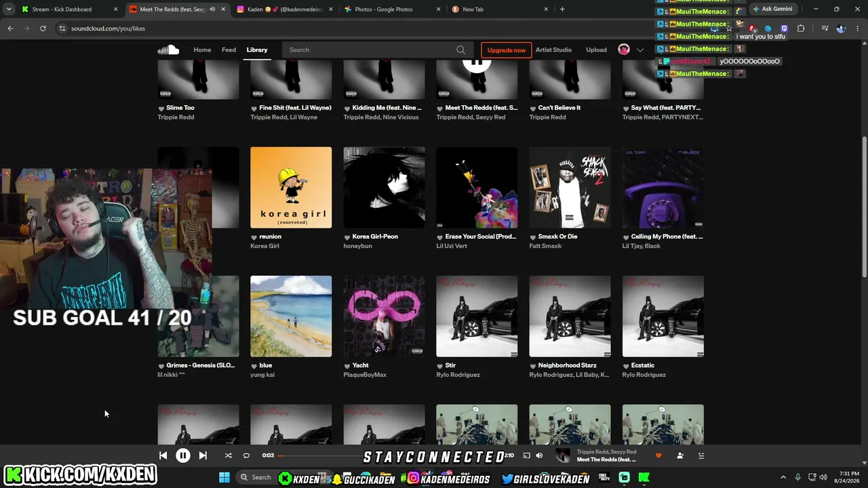Open the Windows Start menu
The image size is (868, 488).
(224, 478)
